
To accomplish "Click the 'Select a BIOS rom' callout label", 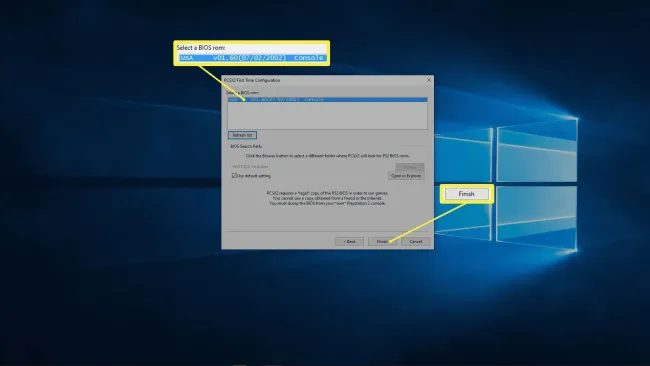I will click(201, 48).
